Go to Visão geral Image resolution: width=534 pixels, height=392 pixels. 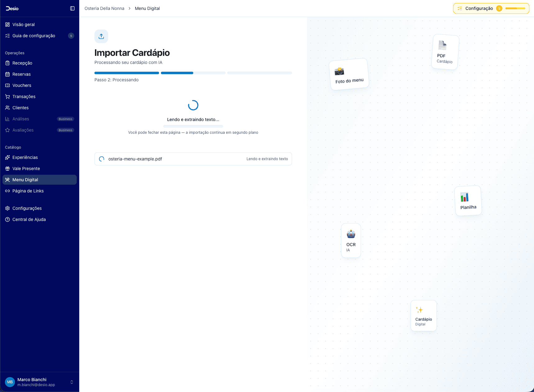click(x=23, y=25)
